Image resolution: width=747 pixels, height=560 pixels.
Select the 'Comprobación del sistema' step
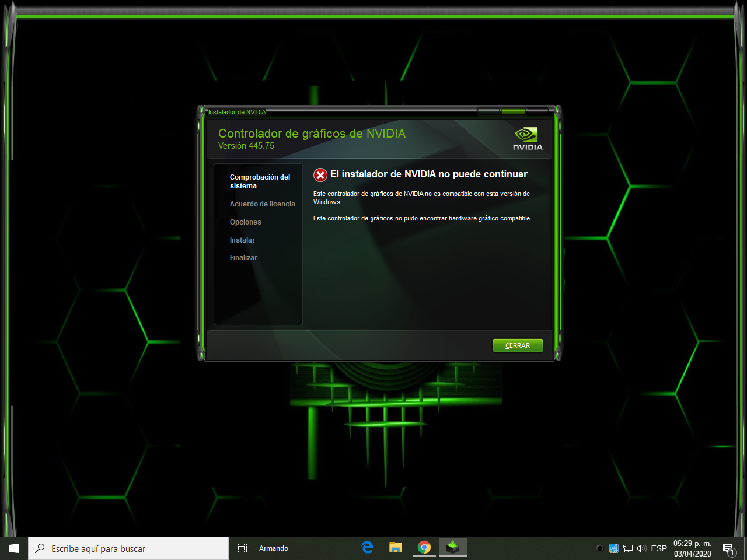[260, 181]
